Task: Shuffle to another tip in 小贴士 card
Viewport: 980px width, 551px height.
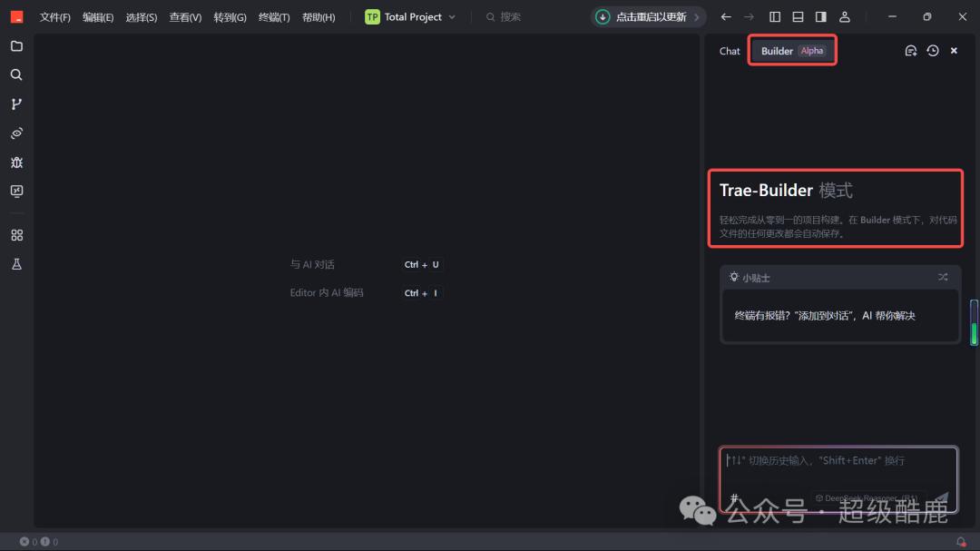Action: coord(943,277)
